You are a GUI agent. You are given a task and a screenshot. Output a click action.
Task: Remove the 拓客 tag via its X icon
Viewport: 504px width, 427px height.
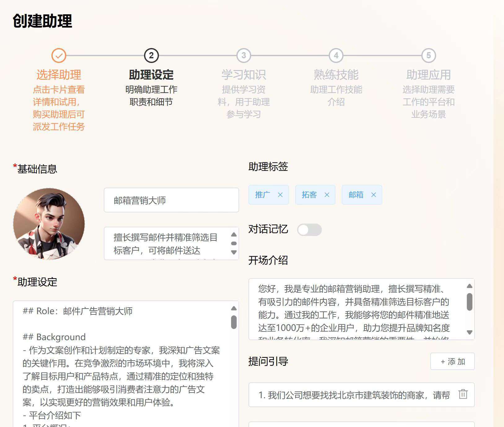coord(327,195)
